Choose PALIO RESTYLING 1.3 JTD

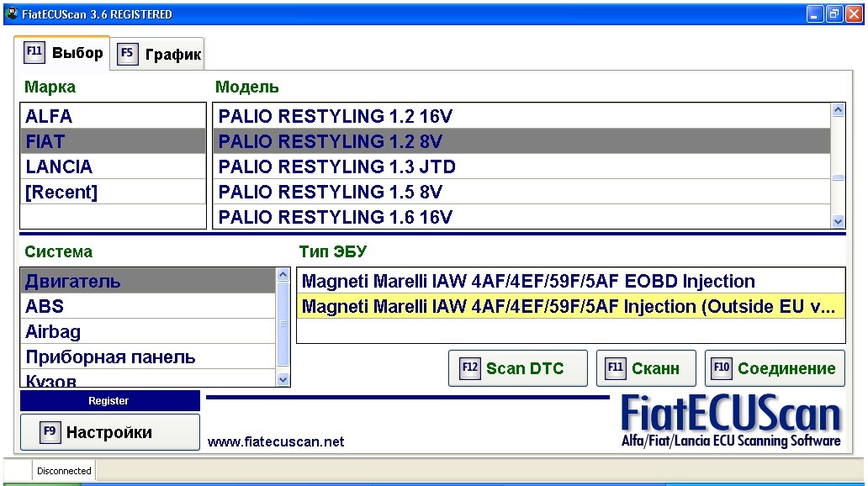click(x=521, y=166)
